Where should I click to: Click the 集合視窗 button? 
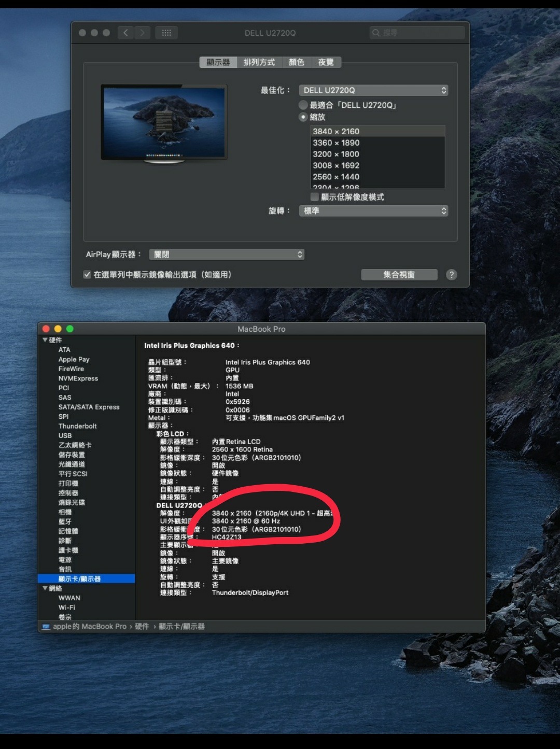[399, 275]
